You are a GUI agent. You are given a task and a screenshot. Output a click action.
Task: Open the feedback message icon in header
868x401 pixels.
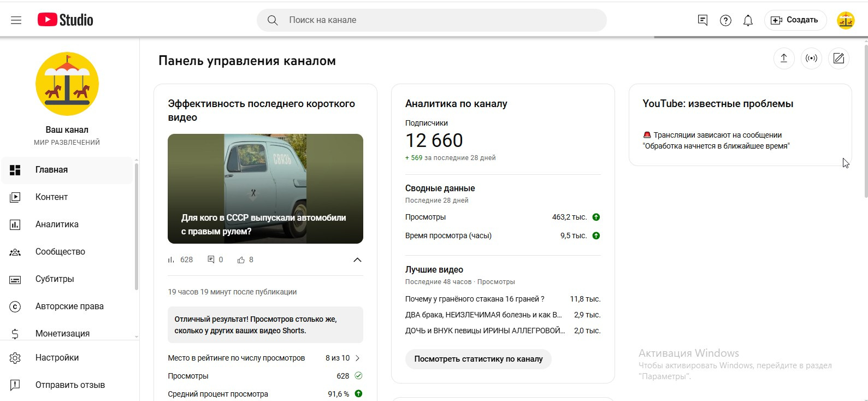pyautogui.click(x=703, y=20)
